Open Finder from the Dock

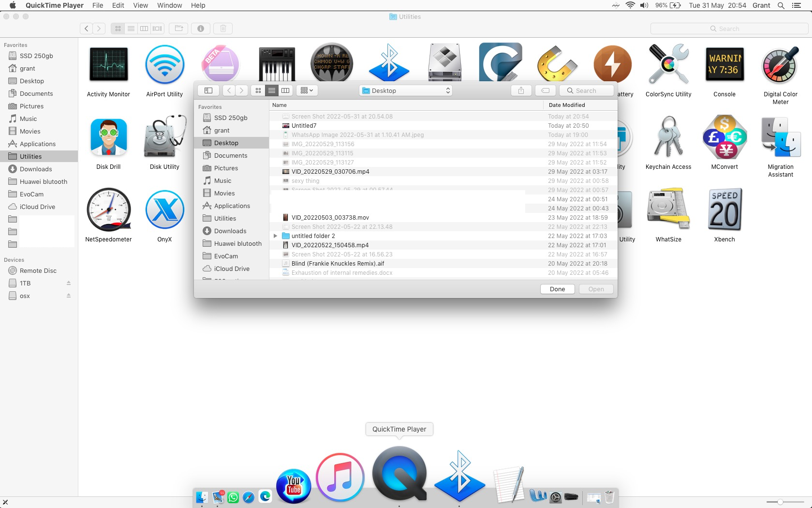[202, 497]
